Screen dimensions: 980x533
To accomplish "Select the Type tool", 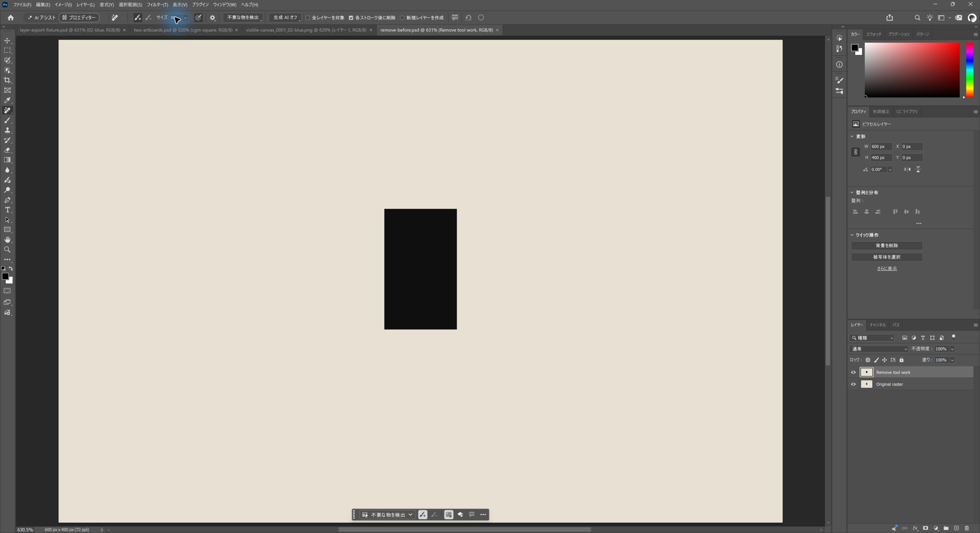I will pos(7,210).
